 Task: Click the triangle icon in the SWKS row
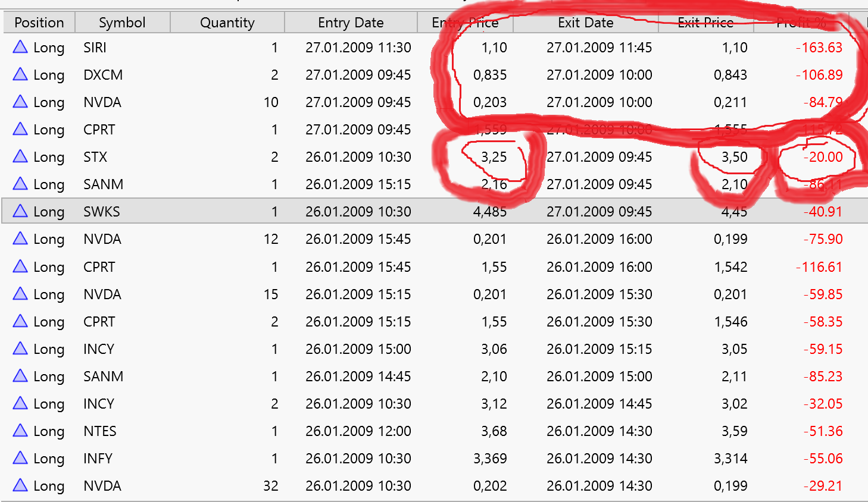[20, 211]
